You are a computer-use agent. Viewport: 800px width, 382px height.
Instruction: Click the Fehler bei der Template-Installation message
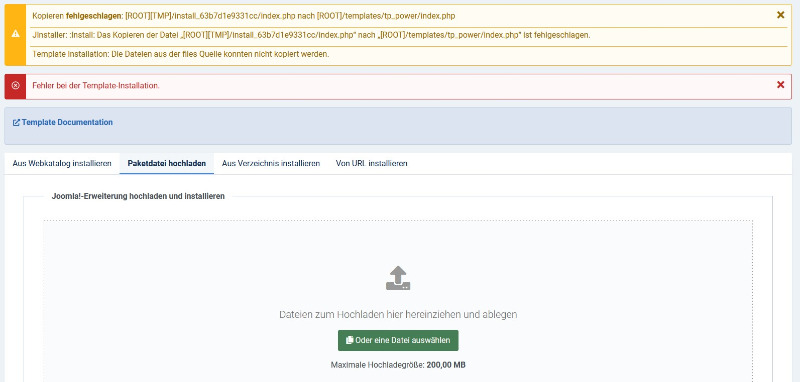pos(96,86)
